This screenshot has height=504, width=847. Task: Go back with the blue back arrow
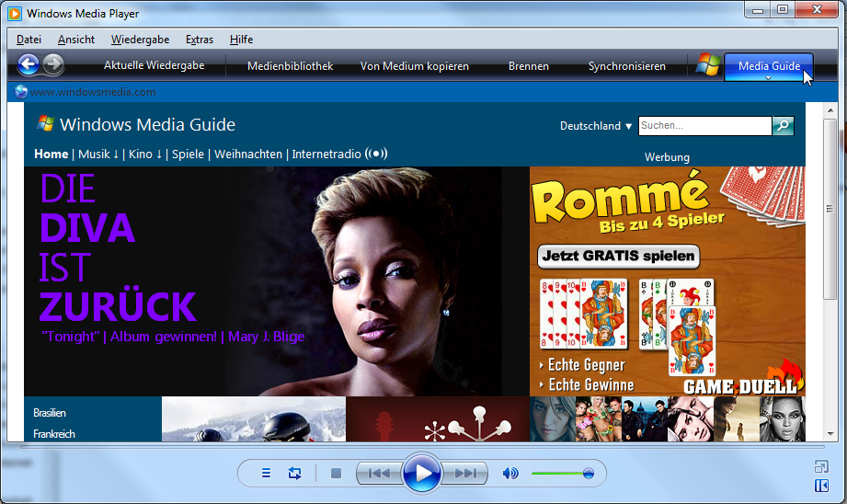pyautogui.click(x=29, y=64)
